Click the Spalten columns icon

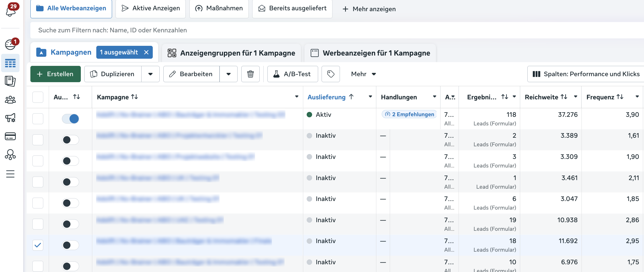click(537, 74)
